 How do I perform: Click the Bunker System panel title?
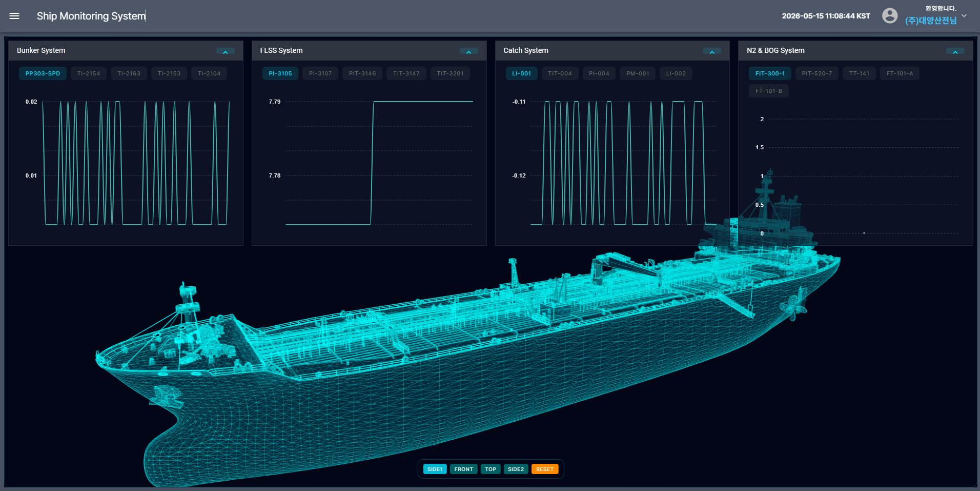pos(41,50)
